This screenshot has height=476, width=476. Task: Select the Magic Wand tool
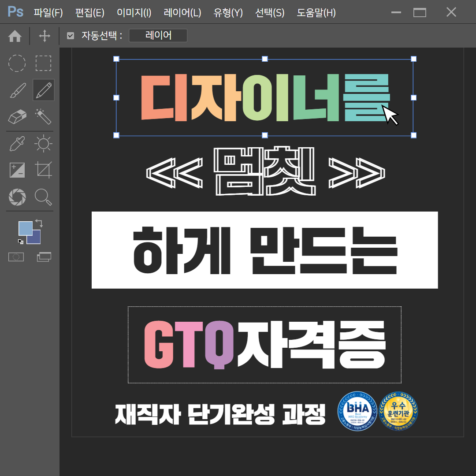pos(43,117)
